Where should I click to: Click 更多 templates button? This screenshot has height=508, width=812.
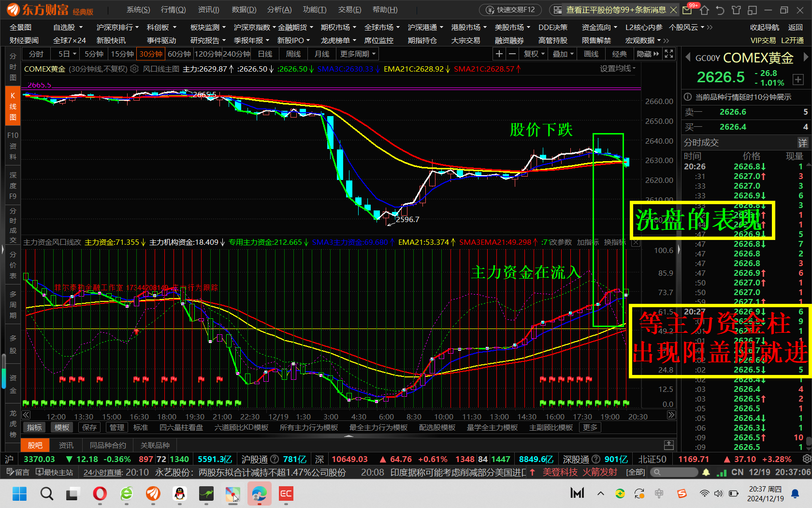[590, 428]
